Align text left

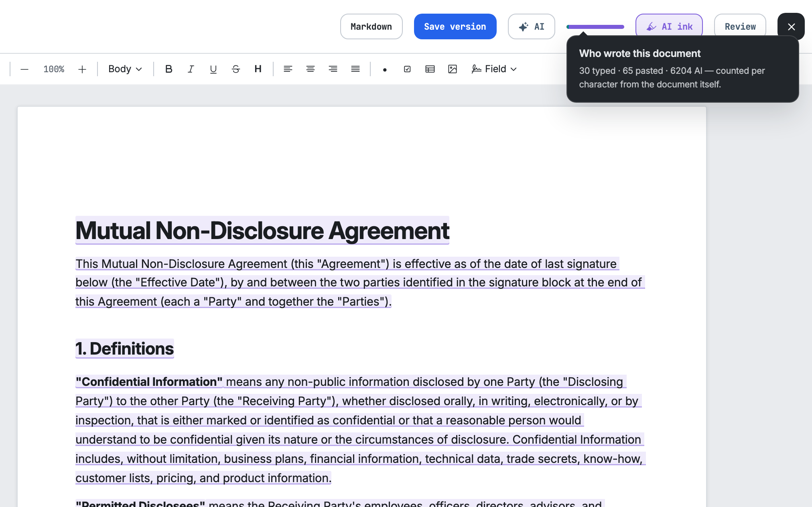coord(288,69)
